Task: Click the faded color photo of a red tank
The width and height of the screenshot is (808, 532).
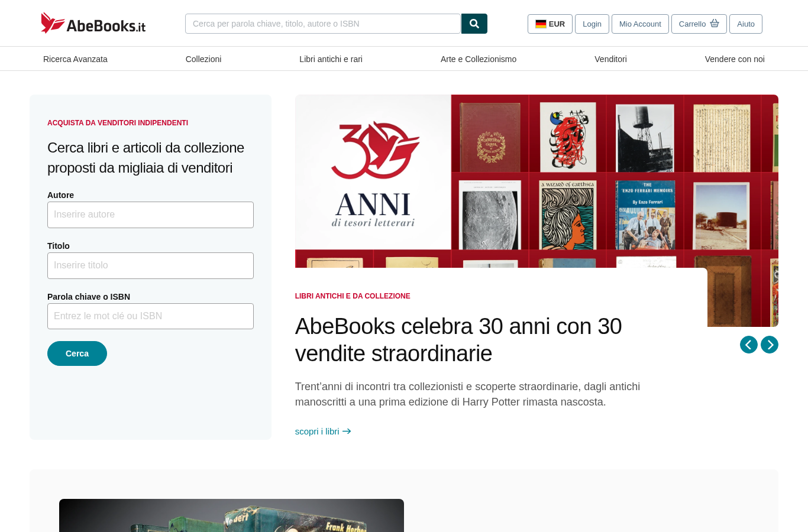Action: 722,216
